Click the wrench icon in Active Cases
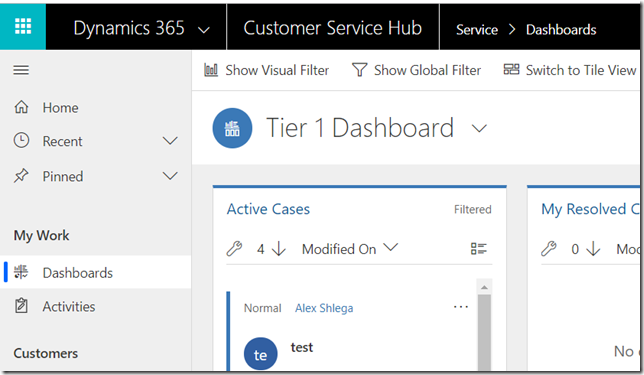This screenshot has width=644, height=375. click(235, 248)
